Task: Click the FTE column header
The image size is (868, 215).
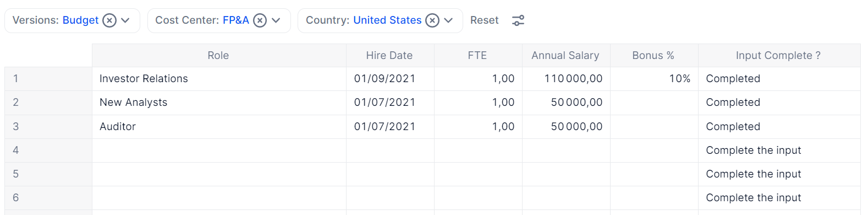Action: pyautogui.click(x=478, y=56)
